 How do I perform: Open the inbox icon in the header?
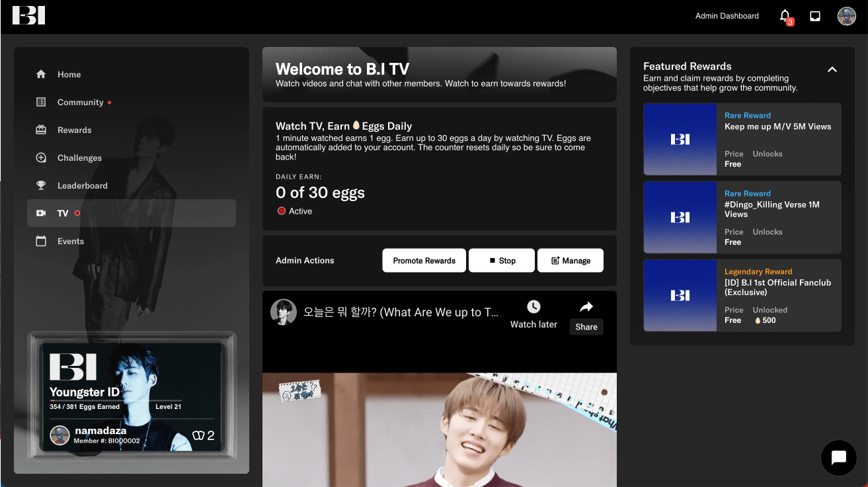coord(815,16)
